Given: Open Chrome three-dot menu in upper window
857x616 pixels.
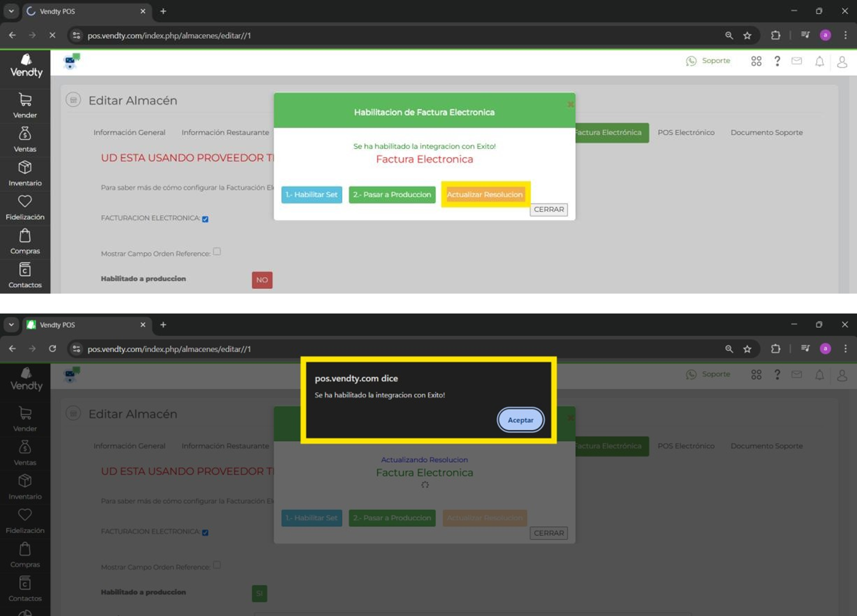Looking at the screenshot, I should [x=845, y=36].
